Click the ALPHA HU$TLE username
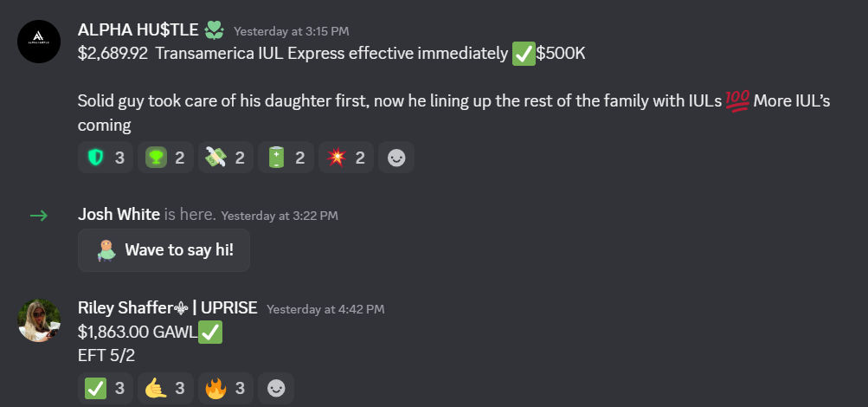 (x=138, y=31)
